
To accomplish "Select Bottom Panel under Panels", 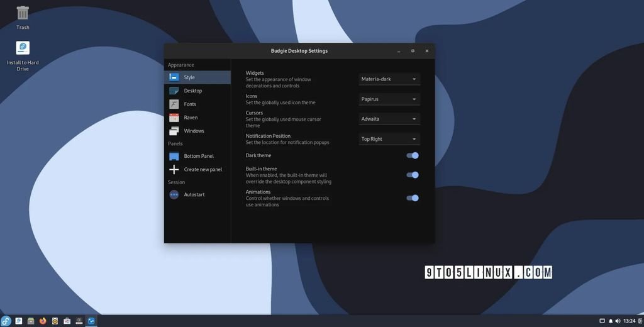I will pyautogui.click(x=197, y=156).
